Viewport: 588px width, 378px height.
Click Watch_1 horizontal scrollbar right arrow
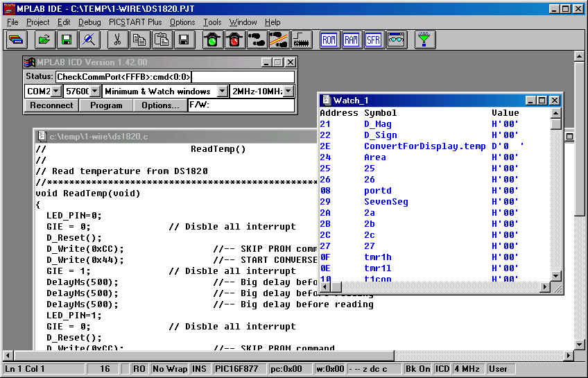click(545, 287)
